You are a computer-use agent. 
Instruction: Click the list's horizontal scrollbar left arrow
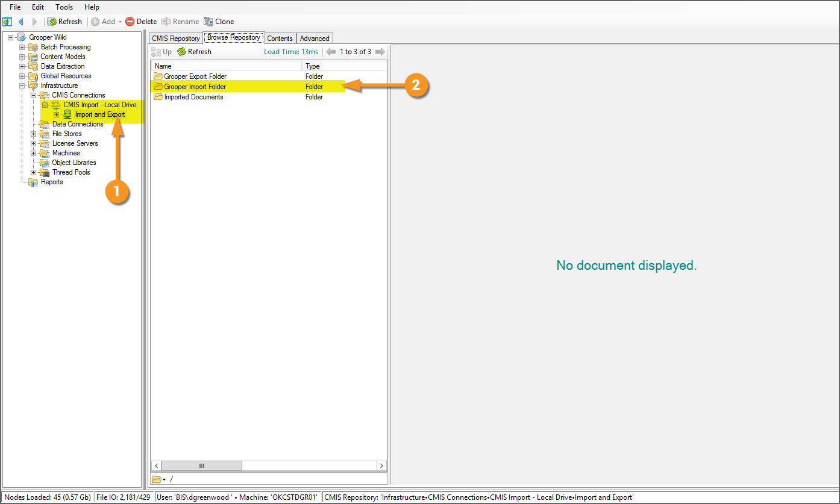coord(157,465)
